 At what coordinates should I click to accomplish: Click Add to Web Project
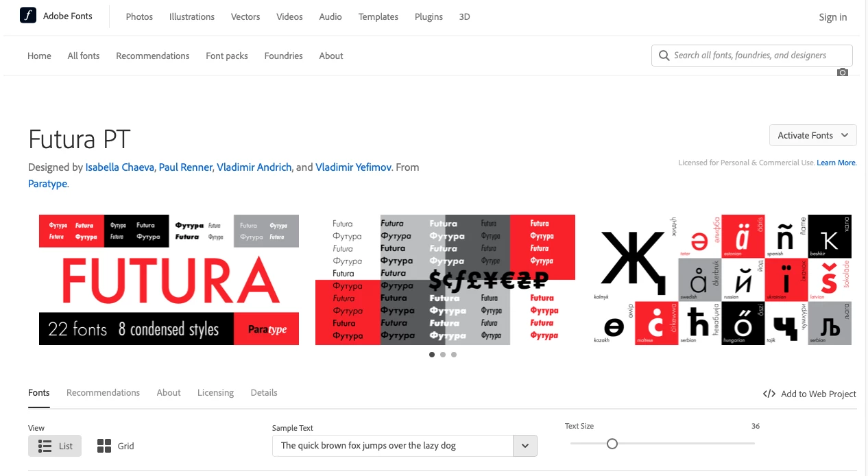coord(810,394)
